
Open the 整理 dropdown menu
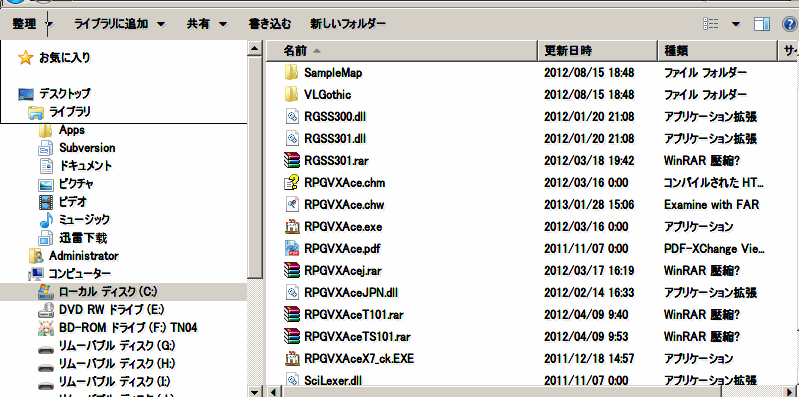coord(32,23)
